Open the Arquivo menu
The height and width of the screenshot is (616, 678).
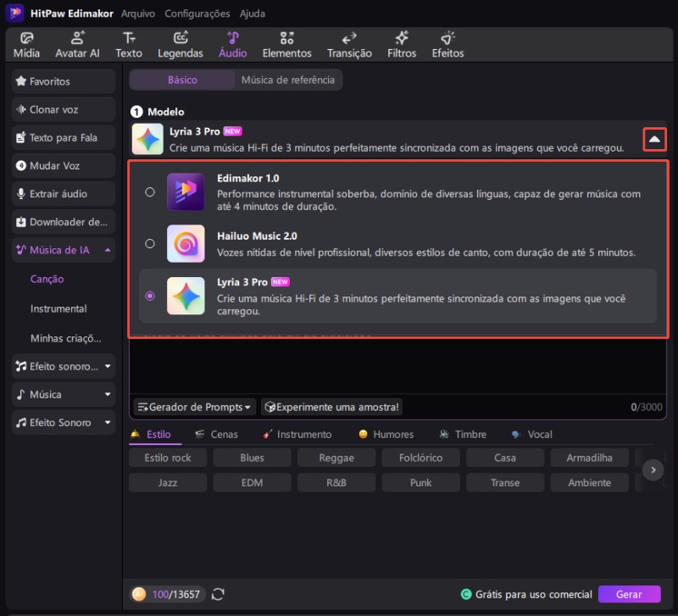(x=138, y=14)
